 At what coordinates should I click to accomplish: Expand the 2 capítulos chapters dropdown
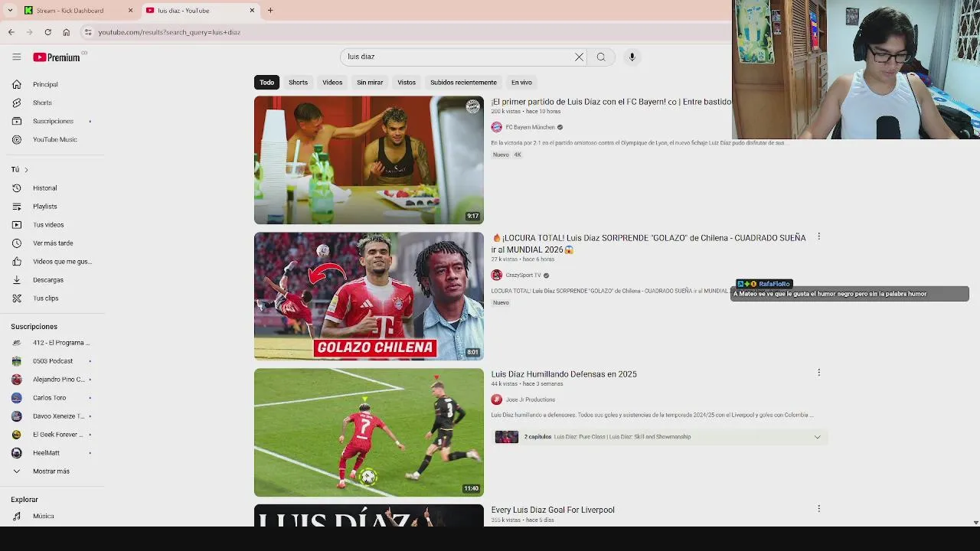click(x=817, y=437)
